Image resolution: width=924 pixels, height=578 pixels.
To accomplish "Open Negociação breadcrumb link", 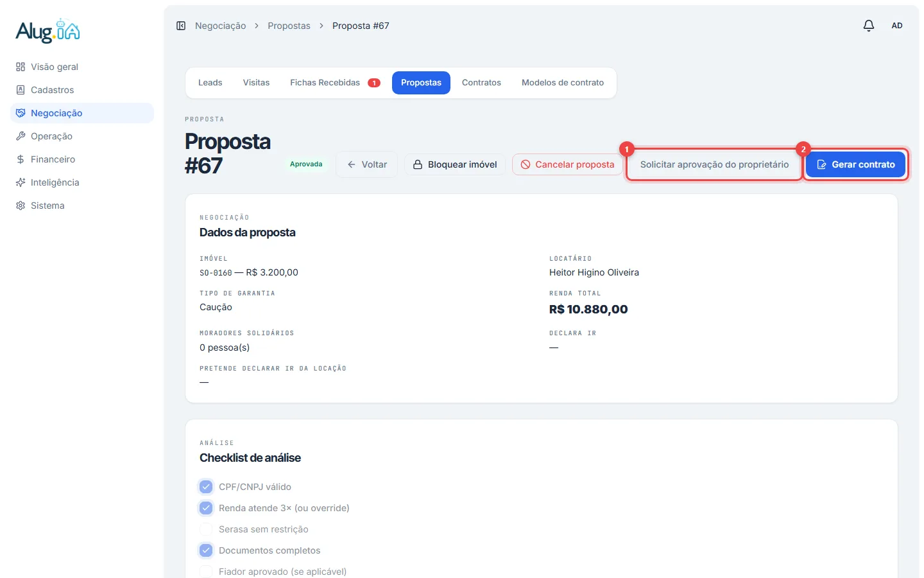I will click(220, 26).
